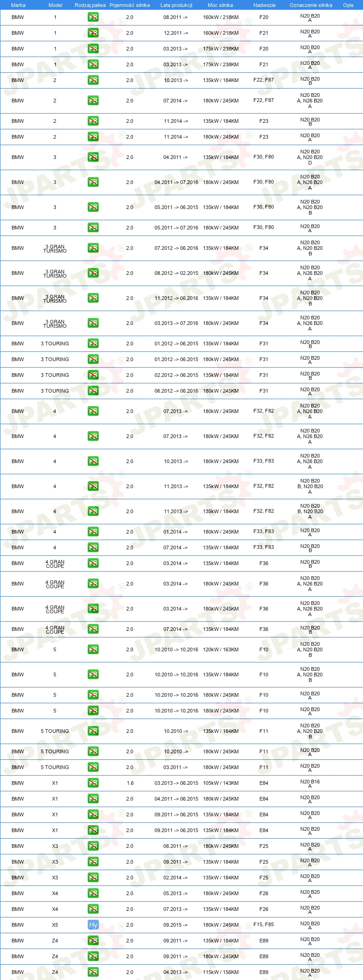Click the PB icon for BMW 2 F23 135kW row
Screen dimensions: 363x980
point(93,121)
